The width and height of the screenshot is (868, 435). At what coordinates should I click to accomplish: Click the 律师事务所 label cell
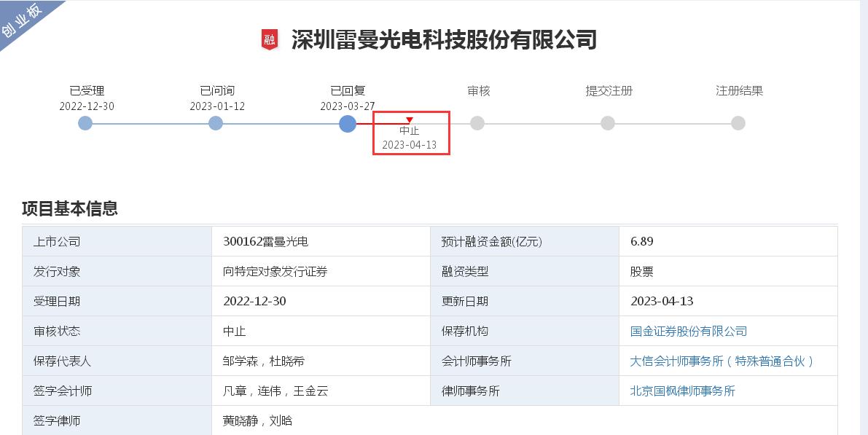[x=525, y=391]
